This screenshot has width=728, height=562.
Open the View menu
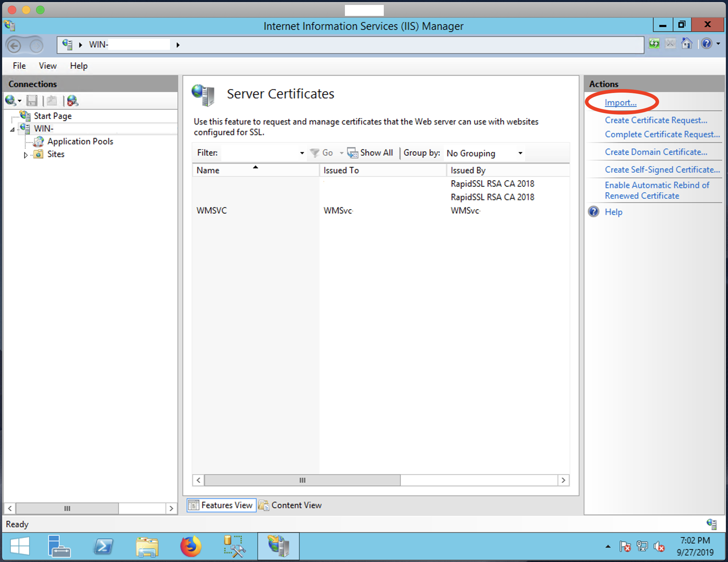[47, 66]
